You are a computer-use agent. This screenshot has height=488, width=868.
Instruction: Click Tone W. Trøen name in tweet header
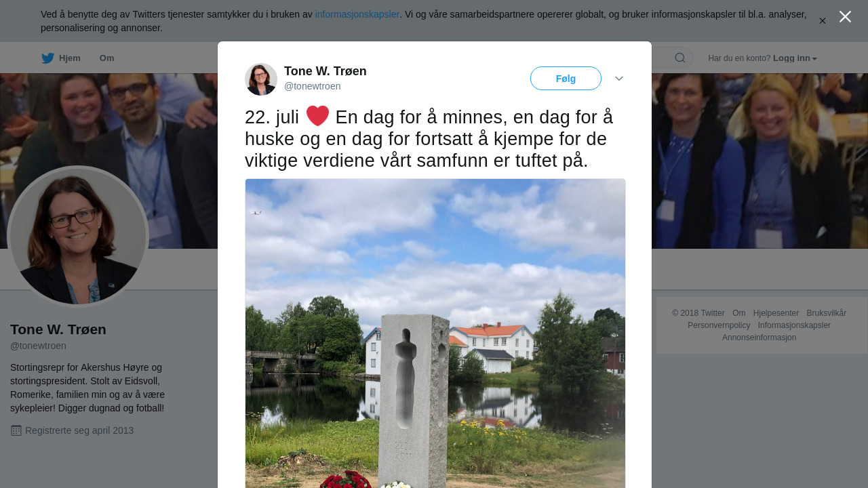pyautogui.click(x=325, y=71)
